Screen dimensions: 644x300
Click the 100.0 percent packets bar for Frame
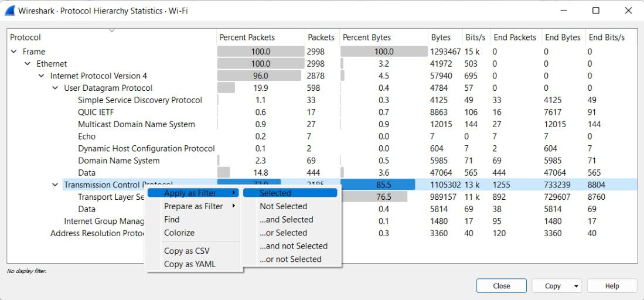click(261, 52)
